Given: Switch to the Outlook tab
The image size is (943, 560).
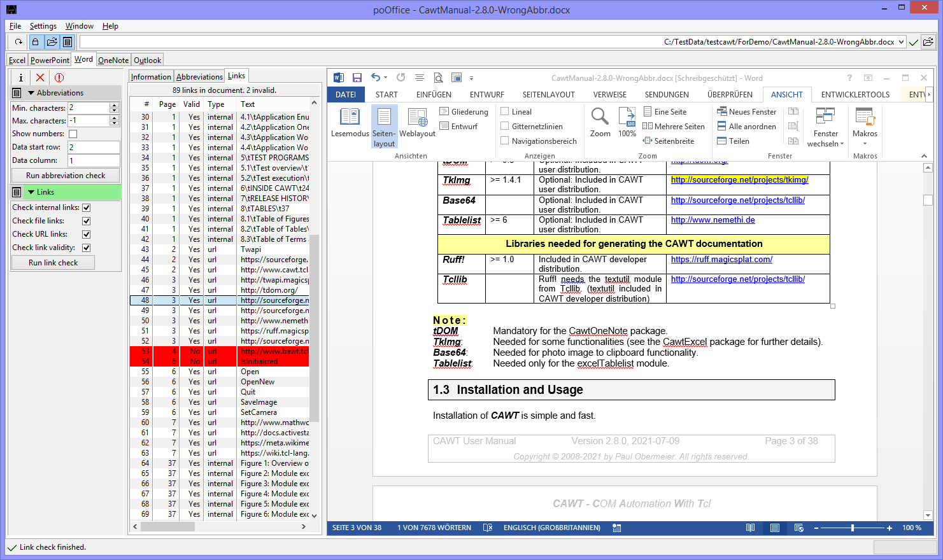Looking at the screenshot, I should point(147,60).
